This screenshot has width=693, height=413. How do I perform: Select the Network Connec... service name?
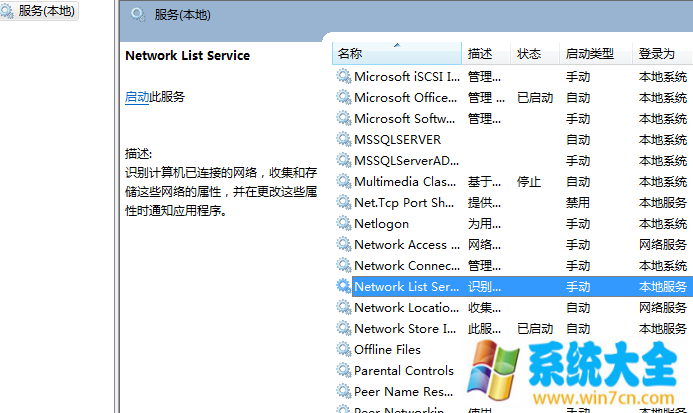pos(407,265)
